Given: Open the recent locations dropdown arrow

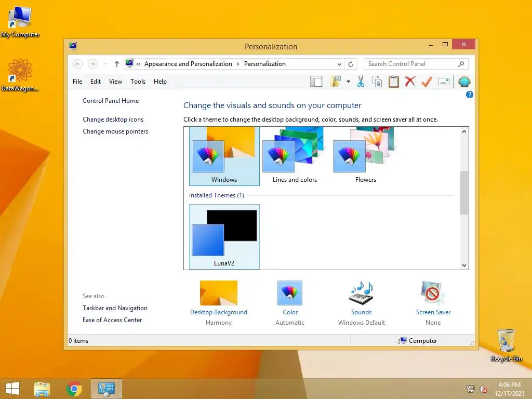Looking at the screenshot, I should coord(105,64).
